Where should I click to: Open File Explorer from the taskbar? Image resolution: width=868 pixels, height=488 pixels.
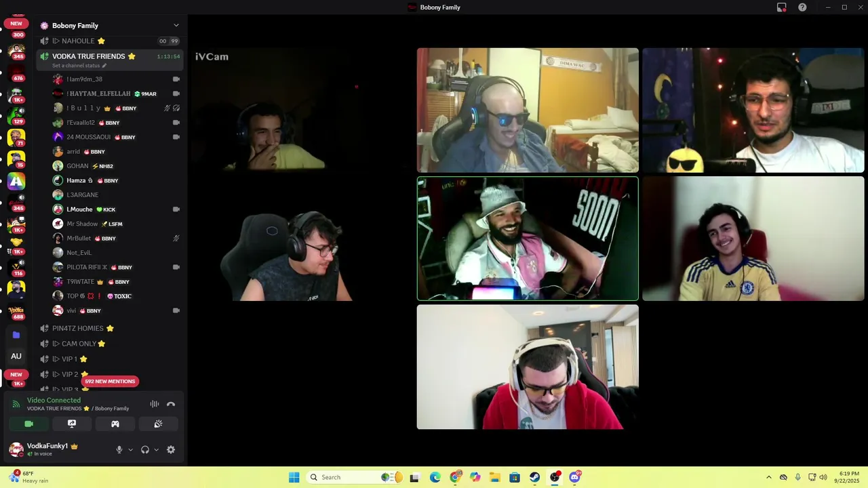click(x=495, y=477)
